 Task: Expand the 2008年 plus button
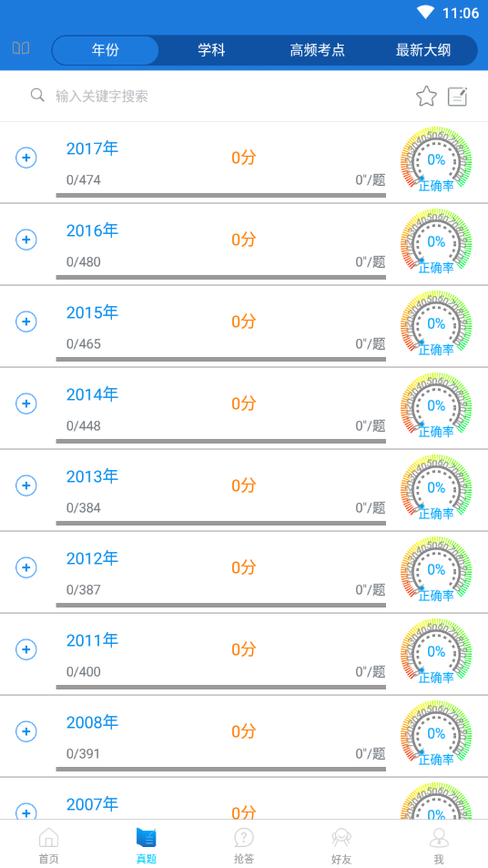pyautogui.click(x=26, y=731)
